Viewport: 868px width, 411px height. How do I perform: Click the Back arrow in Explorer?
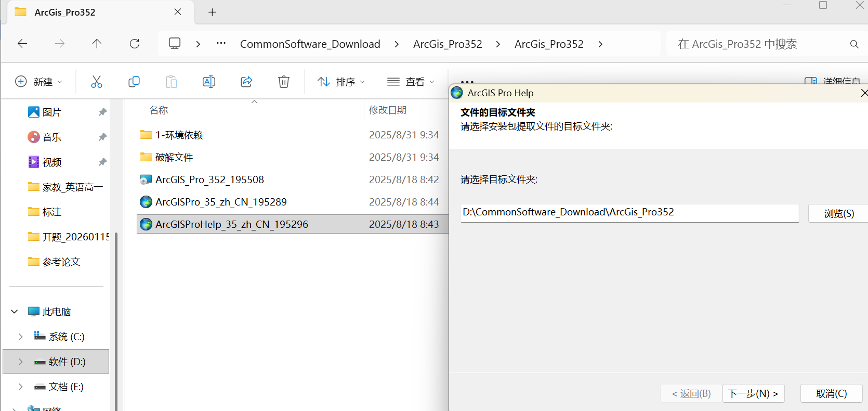pyautogui.click(x=22, y=44)
